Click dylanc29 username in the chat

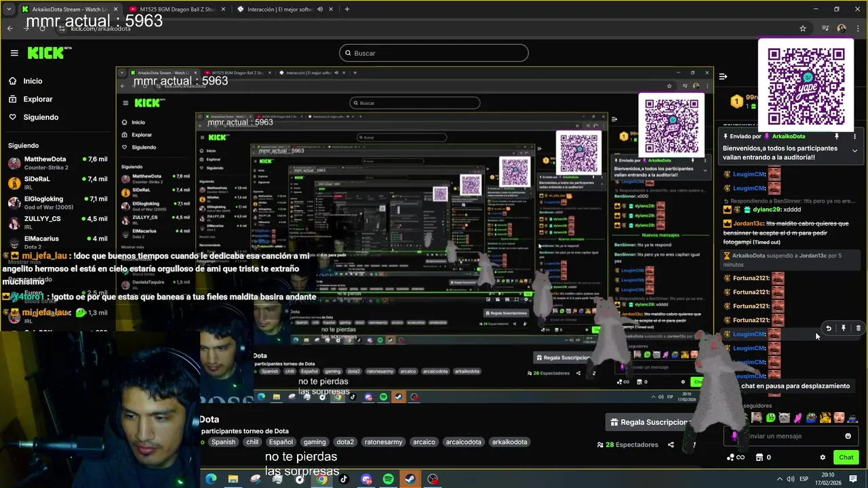[x=767, y=209]
